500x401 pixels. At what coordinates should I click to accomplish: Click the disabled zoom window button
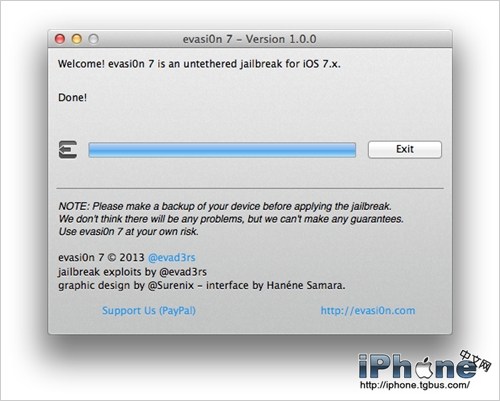(93, 39)
